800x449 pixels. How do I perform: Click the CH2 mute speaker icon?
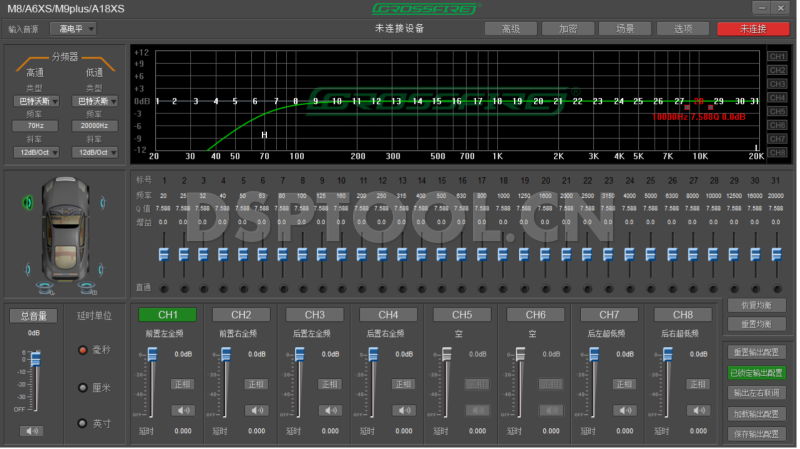257,409
